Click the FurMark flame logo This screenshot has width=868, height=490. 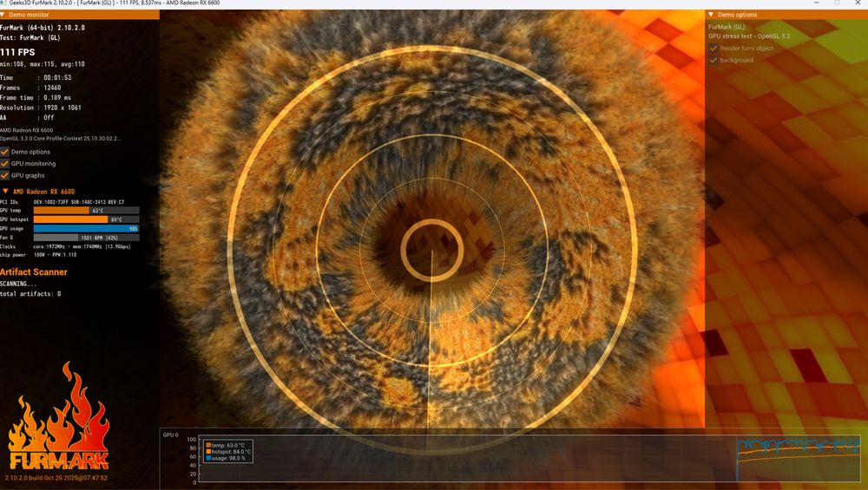59,416
